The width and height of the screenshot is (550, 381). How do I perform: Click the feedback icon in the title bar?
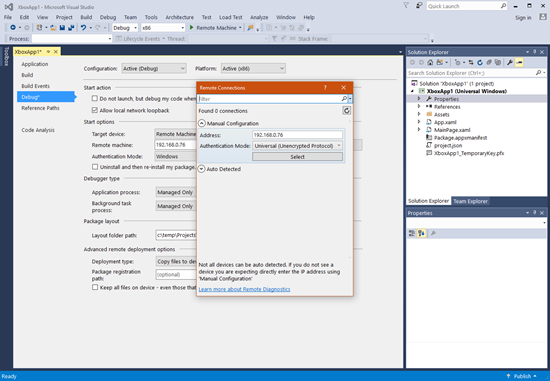pos(419,6)
